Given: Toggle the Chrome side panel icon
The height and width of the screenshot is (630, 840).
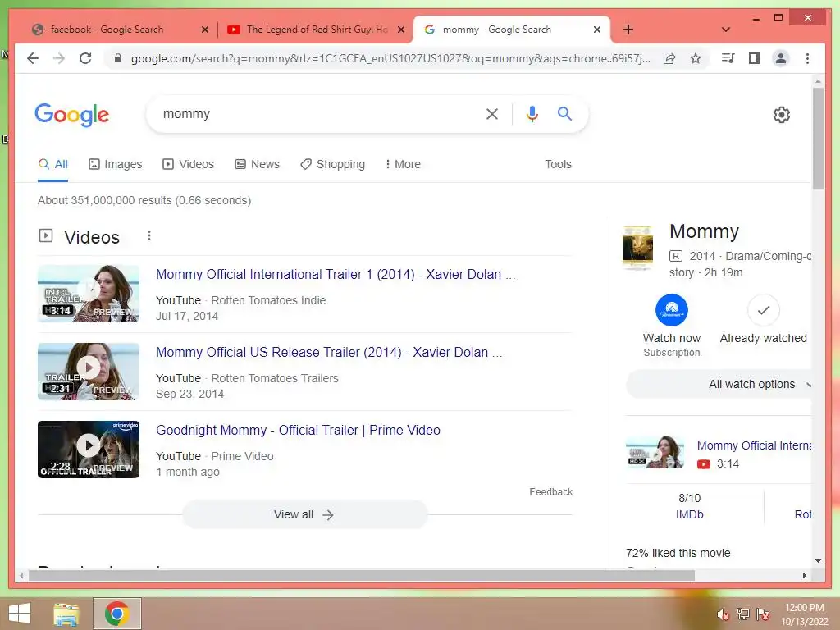Looking at the screenshot, I should (755, 58).
